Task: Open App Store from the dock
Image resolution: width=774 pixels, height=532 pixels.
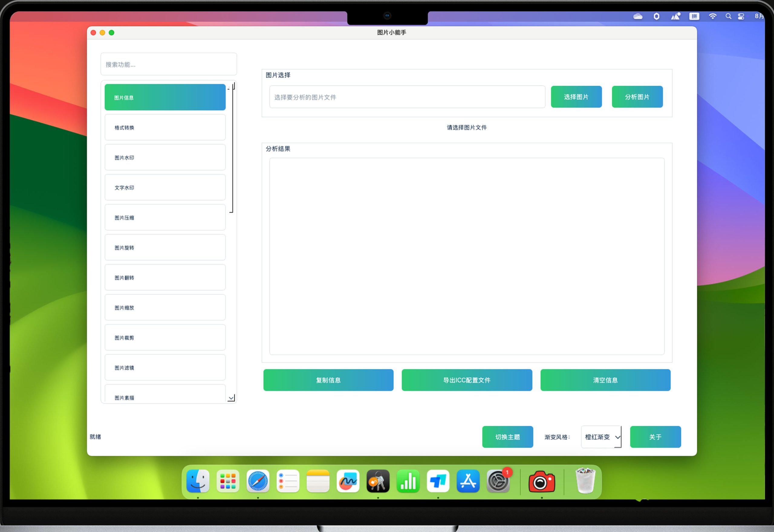Action: tap(468, 481)
